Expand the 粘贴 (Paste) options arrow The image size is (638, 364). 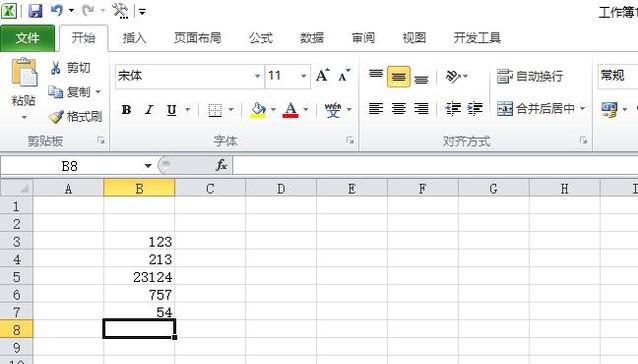24,118
